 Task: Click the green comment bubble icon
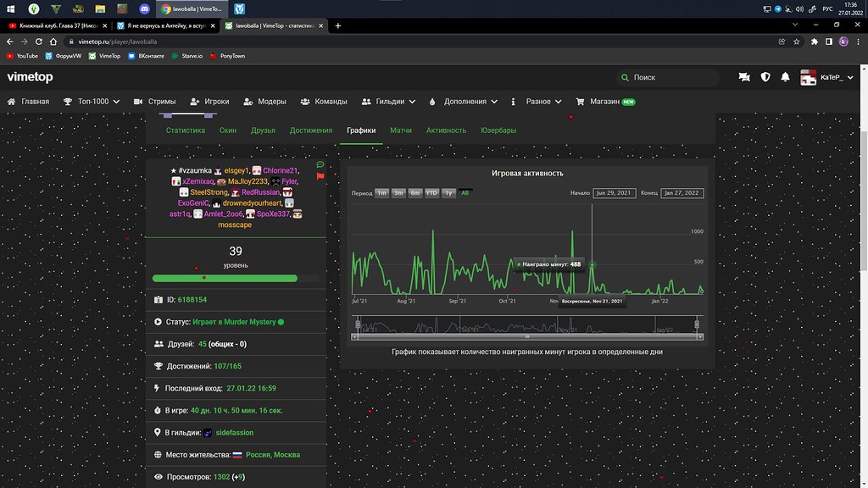[320, 164]
